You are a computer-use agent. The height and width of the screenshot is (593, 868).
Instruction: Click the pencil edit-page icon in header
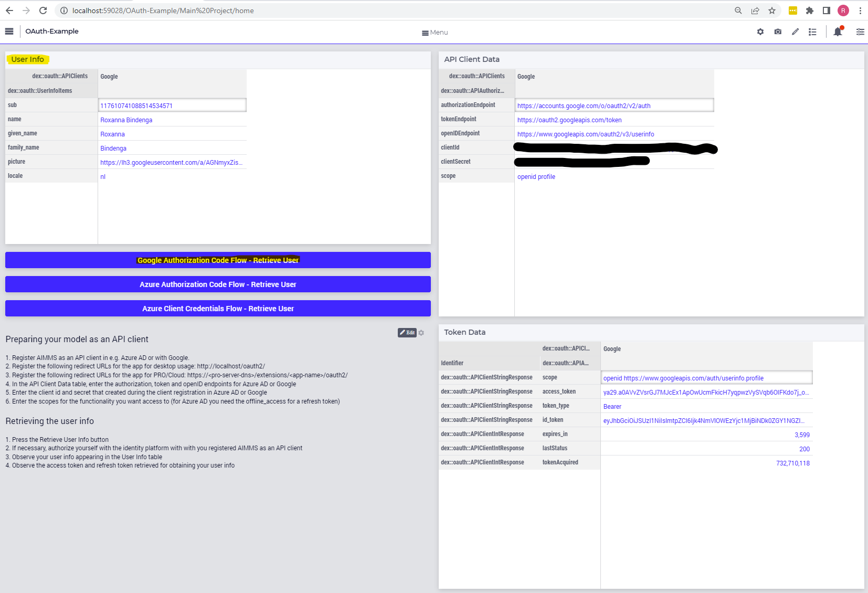coord(796,32)
